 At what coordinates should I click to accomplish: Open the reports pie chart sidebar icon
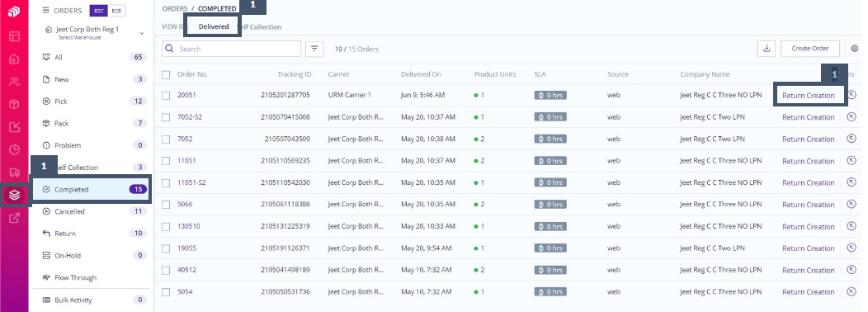(x=14, y=149)
